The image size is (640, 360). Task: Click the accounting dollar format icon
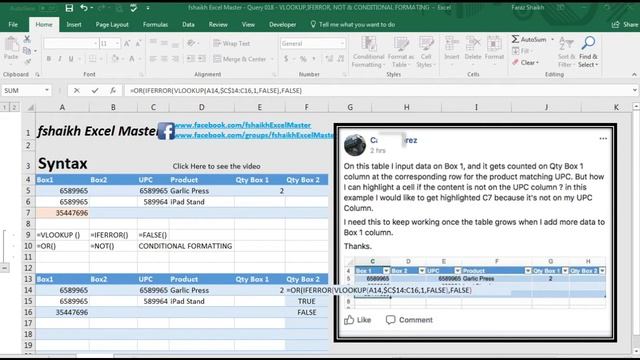[286, 59]
